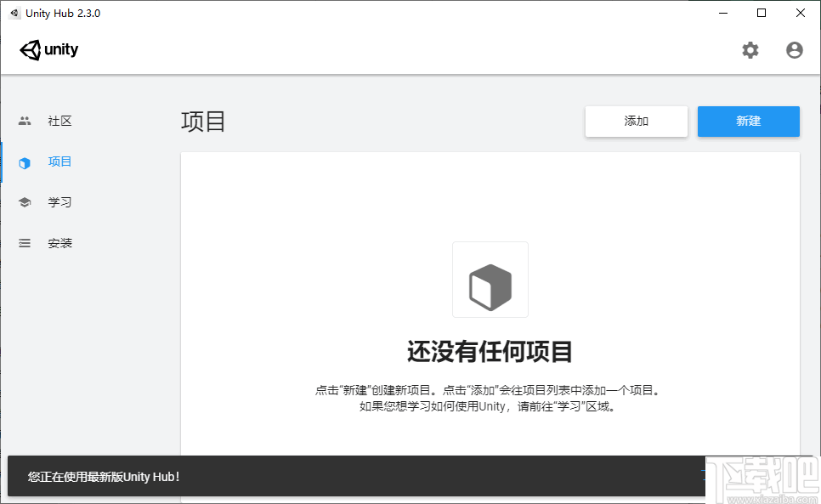Select the 项目 sidebar tab

point(59,161)
